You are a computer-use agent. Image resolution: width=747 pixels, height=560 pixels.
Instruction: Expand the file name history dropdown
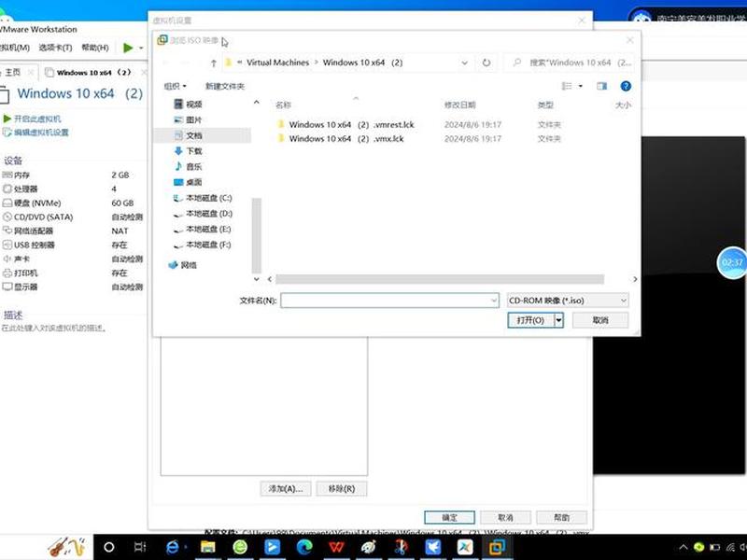[x=494, y=301]
